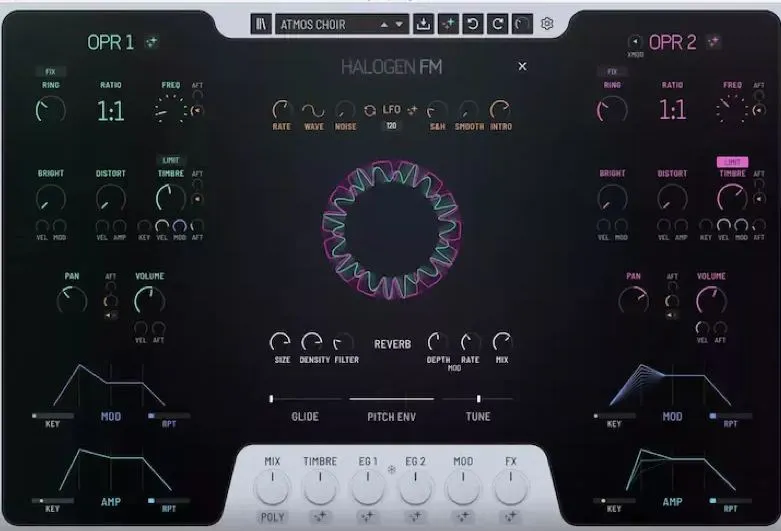
Task: Undo the last change
Action: tap(473, 24)
